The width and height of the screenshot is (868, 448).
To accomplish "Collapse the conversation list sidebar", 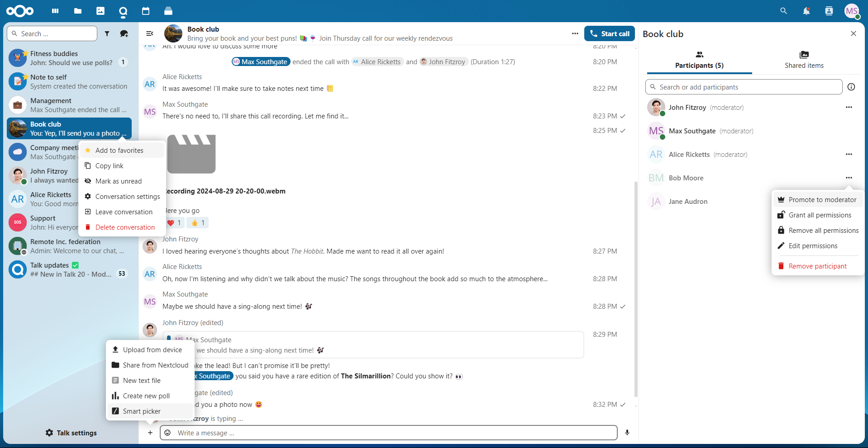I will pyautogui.click(x=150, y=33).
